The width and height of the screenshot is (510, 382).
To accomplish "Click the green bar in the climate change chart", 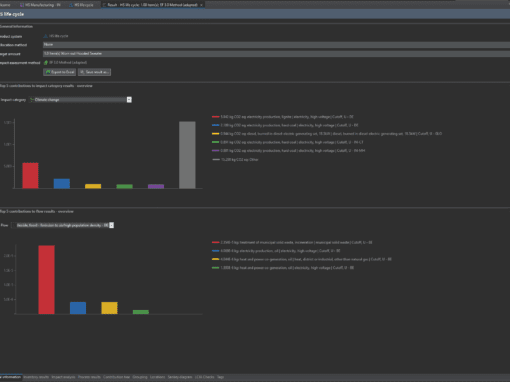I will click(x=125, y=186).
